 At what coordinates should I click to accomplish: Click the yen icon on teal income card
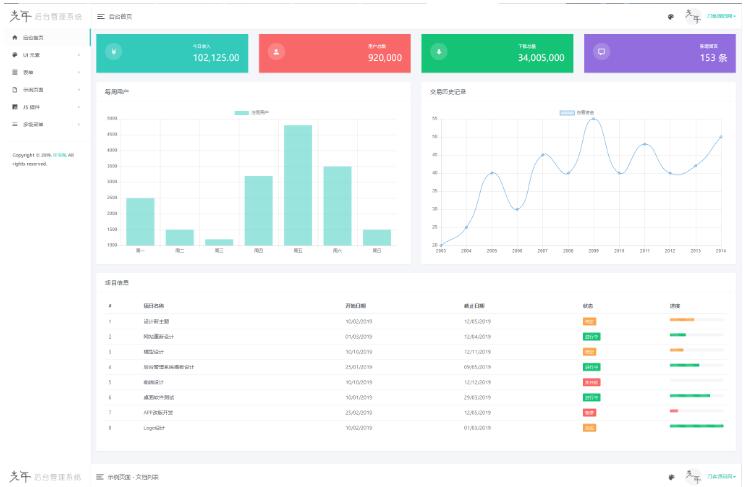click(x=113, y=52)
